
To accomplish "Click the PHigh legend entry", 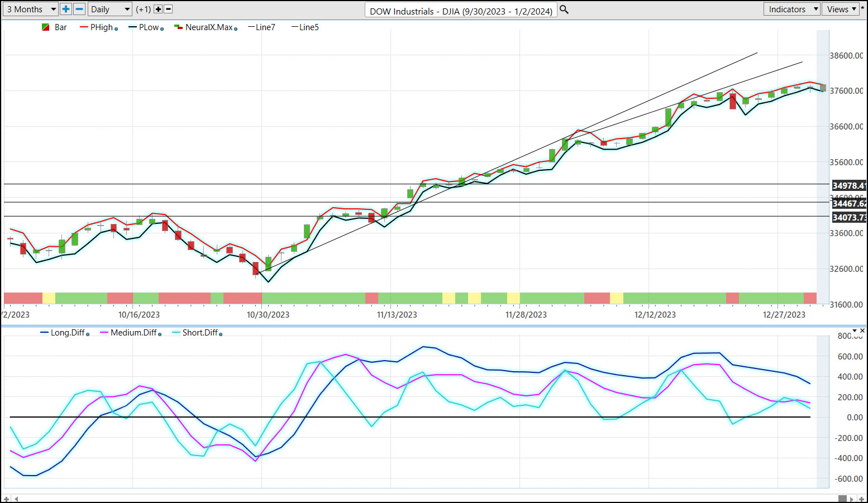I will pos(97,27).
